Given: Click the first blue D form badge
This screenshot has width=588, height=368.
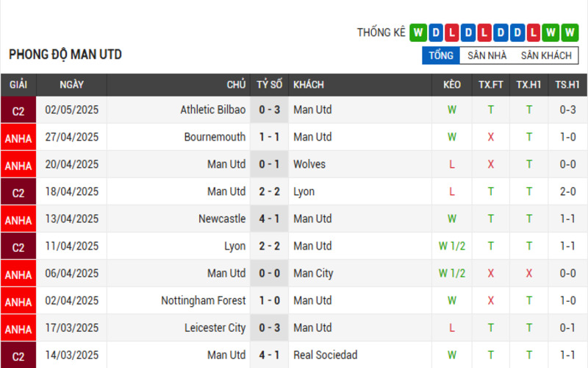Looking at the screenshot, I should [436, 32].
